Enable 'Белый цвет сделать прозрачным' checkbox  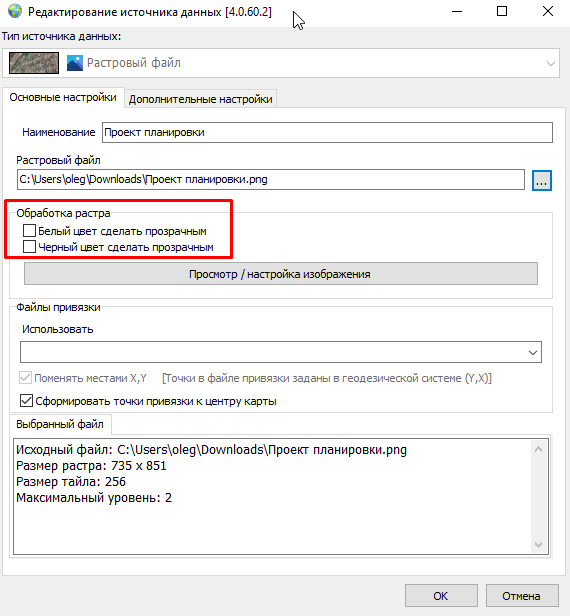pyautogui.click(x=29, y=231)
